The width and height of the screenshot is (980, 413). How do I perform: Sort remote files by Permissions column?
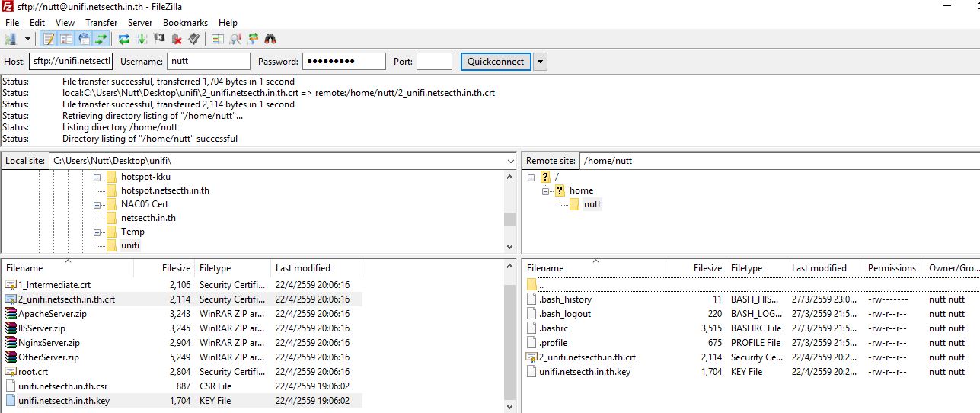pos(892,267)
